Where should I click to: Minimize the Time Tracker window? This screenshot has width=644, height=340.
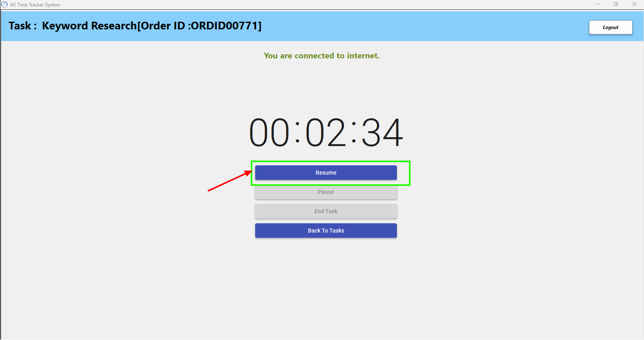coord(598,4)
